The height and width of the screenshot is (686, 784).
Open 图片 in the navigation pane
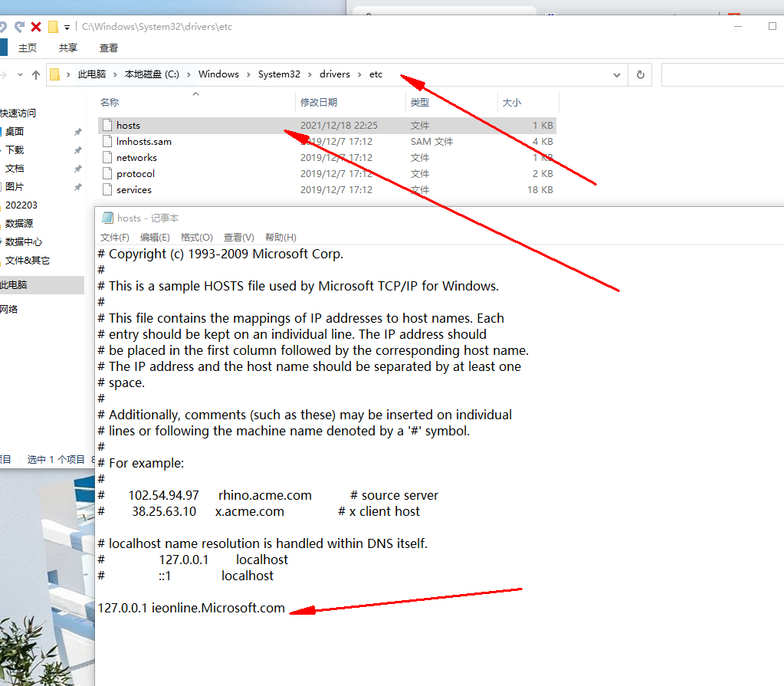tap(15, 186)
